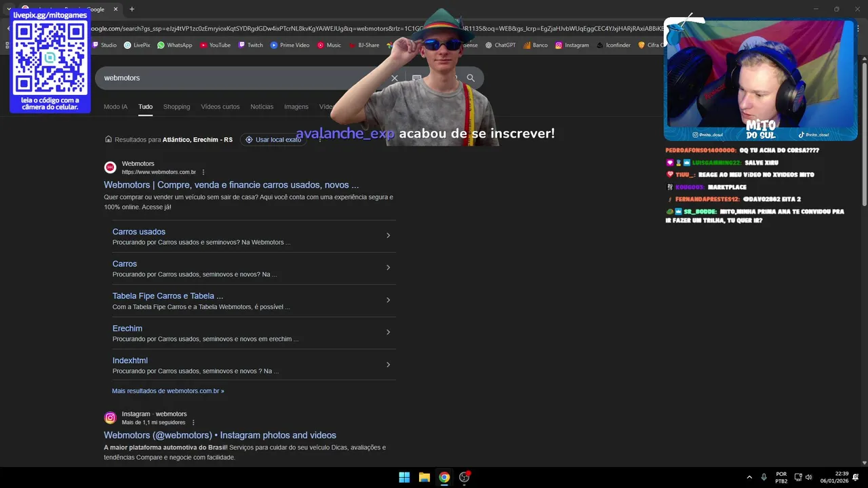
Task: Switch to the Imagens tab
Action: tap(296, 106)
